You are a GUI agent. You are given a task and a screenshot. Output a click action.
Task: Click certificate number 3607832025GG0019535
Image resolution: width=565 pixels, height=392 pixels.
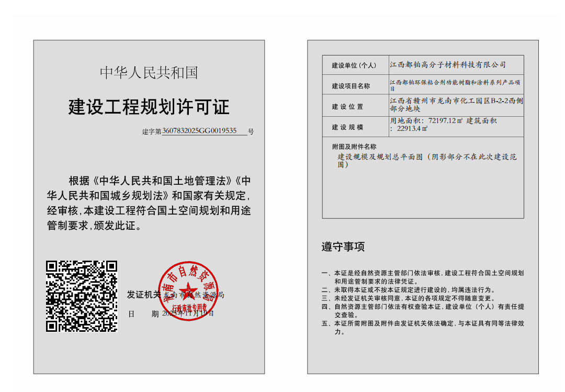point(199,131)
